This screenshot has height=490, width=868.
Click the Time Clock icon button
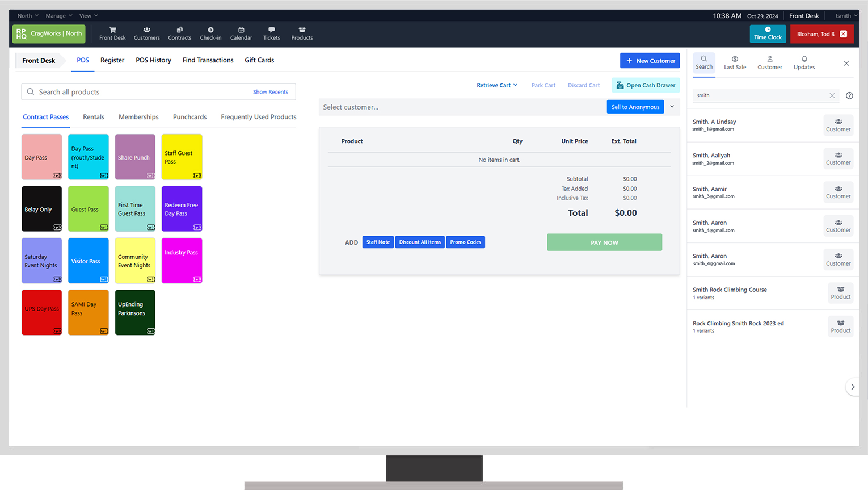coord(768,33)
